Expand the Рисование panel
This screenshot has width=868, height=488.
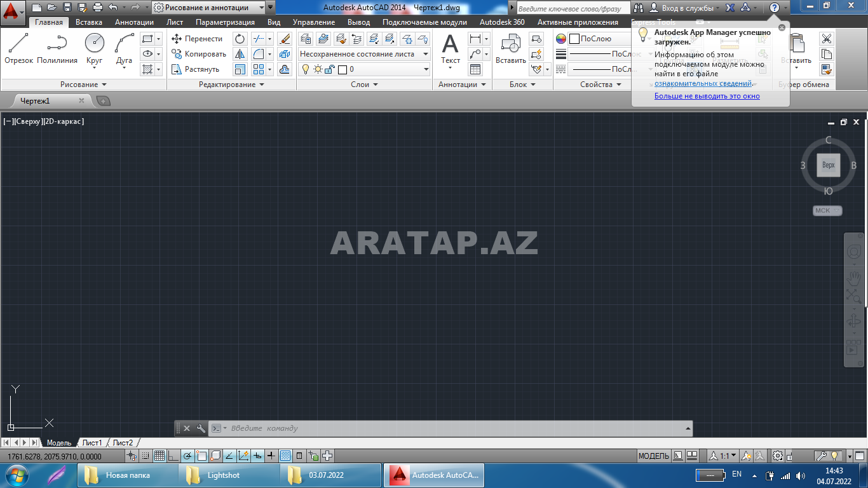(x=83, y=85)
